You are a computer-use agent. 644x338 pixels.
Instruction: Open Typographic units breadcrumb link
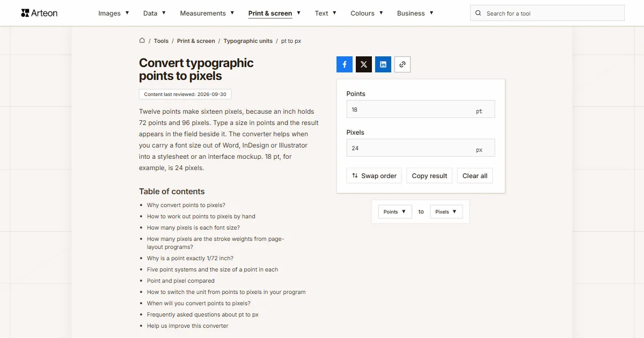pyautogui.click(x=248, y=41)
